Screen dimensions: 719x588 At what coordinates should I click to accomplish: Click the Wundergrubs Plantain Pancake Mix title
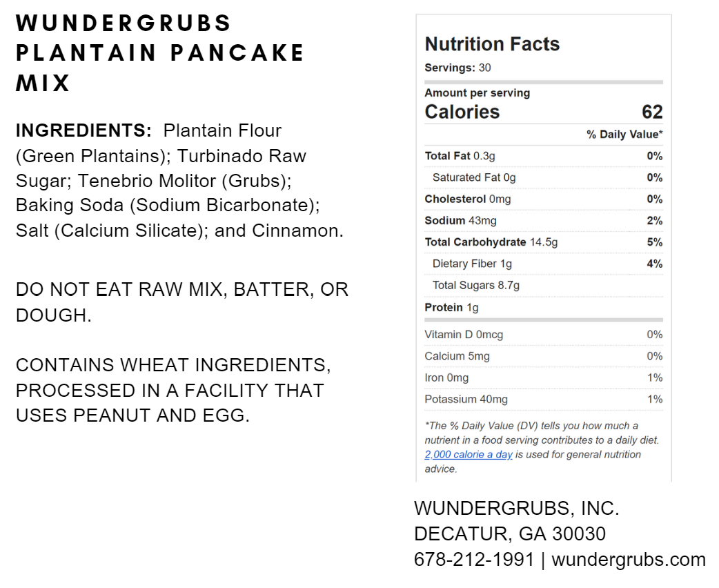[x=160, y=53]
